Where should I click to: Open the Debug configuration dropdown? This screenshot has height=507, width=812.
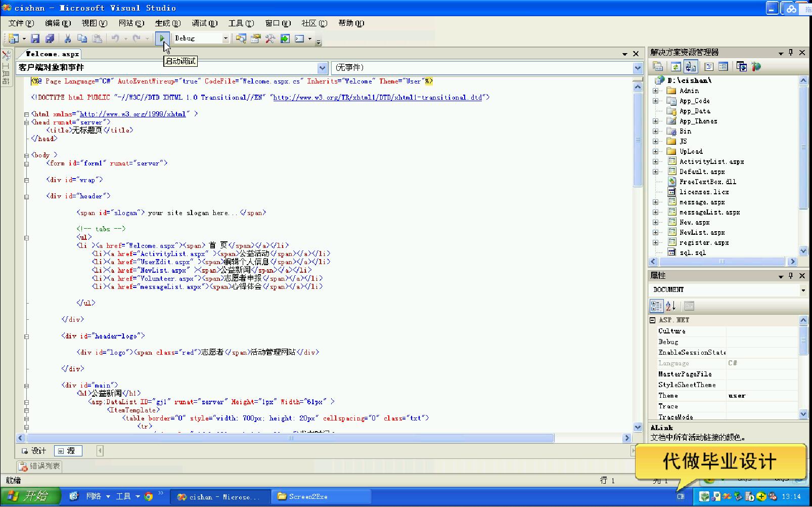[x=225, y=38]
